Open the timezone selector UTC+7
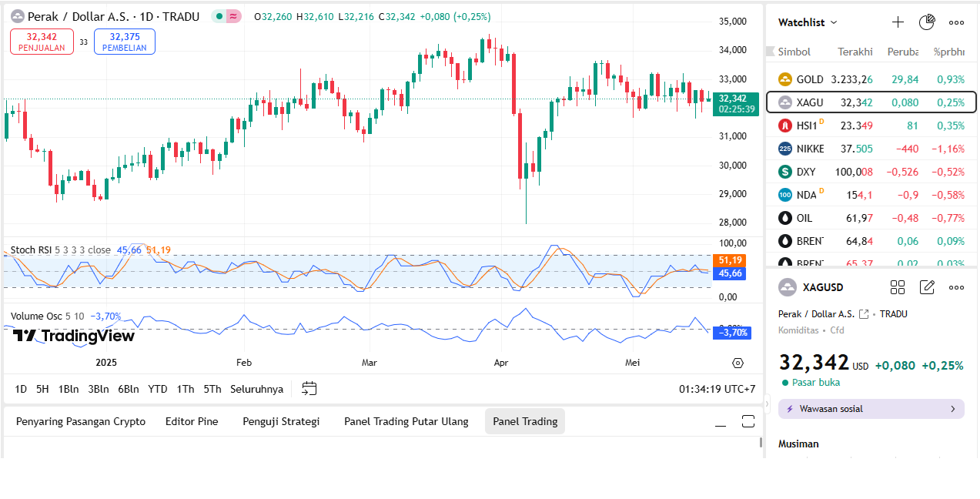Screen dimensions: 980x499 [x=717, y=389]
